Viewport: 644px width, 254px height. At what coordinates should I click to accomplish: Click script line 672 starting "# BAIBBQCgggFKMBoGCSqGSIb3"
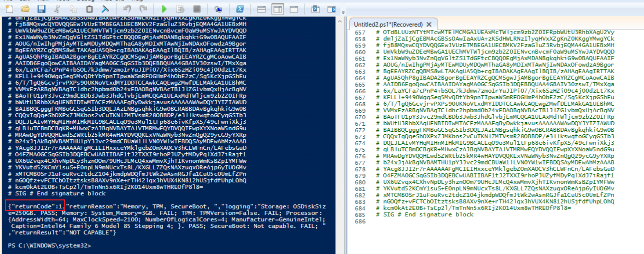pos(495,130)
